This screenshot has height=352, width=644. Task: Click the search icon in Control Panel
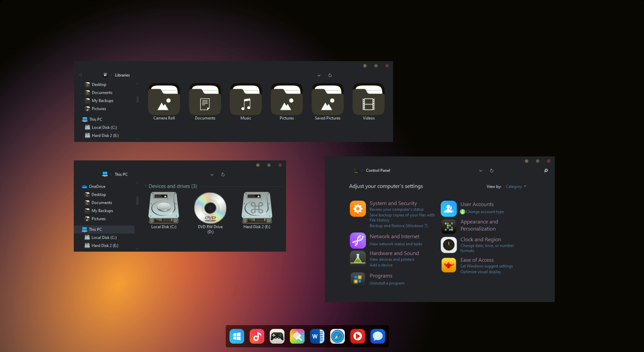[546, 170]
